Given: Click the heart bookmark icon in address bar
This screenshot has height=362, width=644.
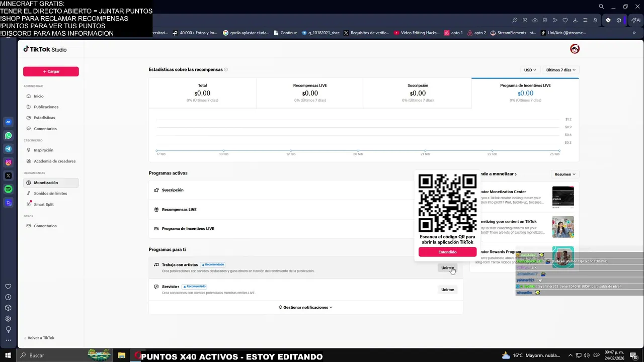Looking at the screenshot, I should coord(565,20).
